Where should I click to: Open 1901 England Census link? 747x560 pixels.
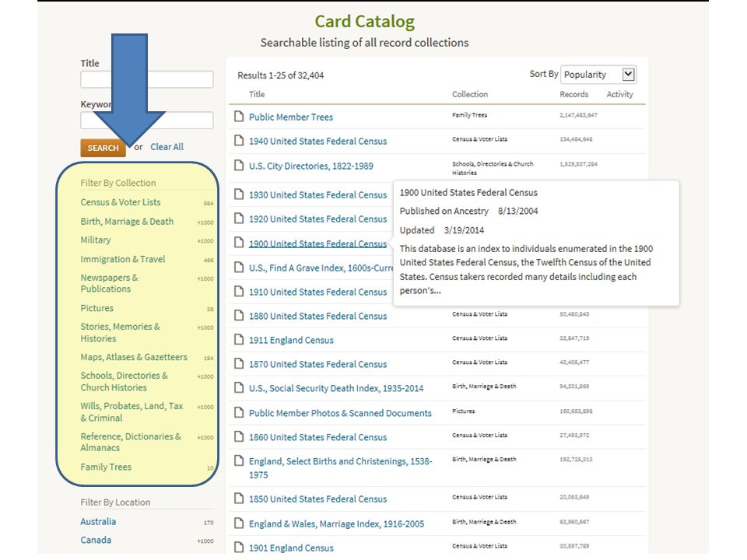291,548
